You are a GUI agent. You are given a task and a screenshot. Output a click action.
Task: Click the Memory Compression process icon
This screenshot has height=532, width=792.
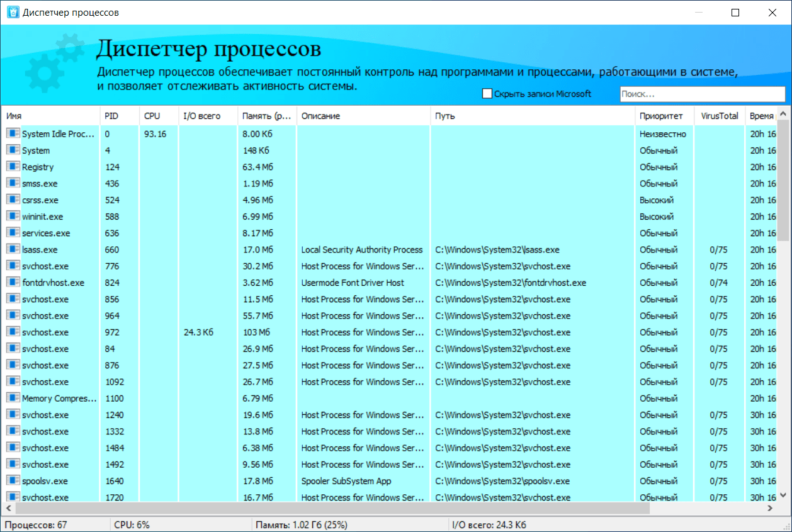[x=13, y=398]
